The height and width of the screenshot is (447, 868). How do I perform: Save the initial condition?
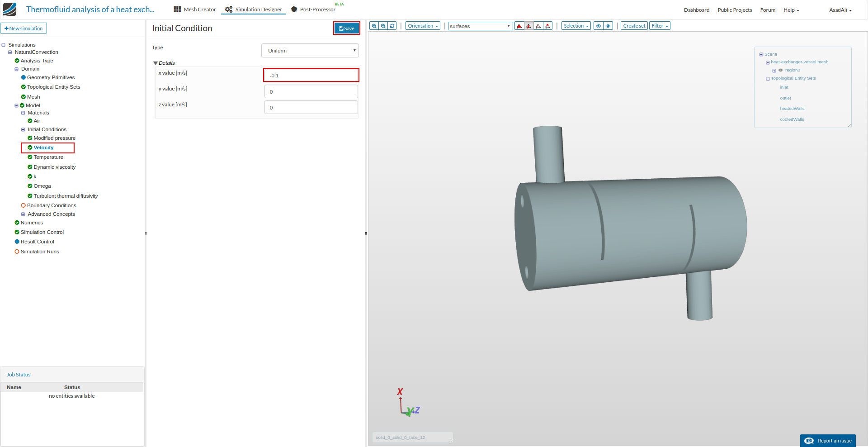click(347, 29)
